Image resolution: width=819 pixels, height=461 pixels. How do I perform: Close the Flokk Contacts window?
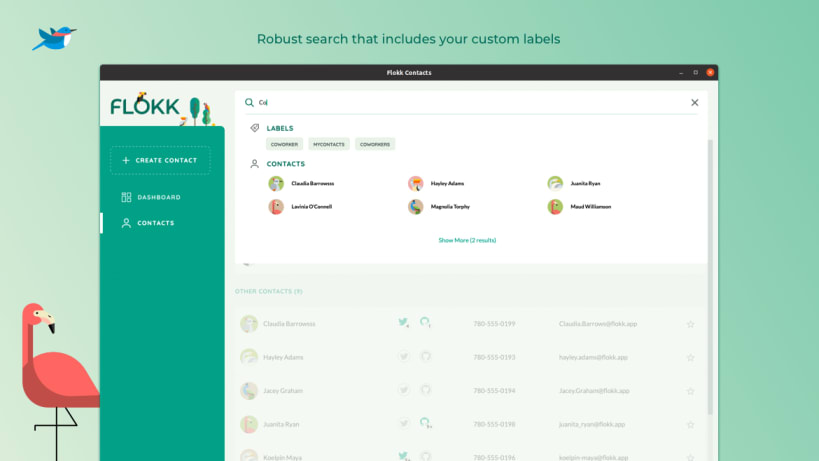tap(710, 73)
